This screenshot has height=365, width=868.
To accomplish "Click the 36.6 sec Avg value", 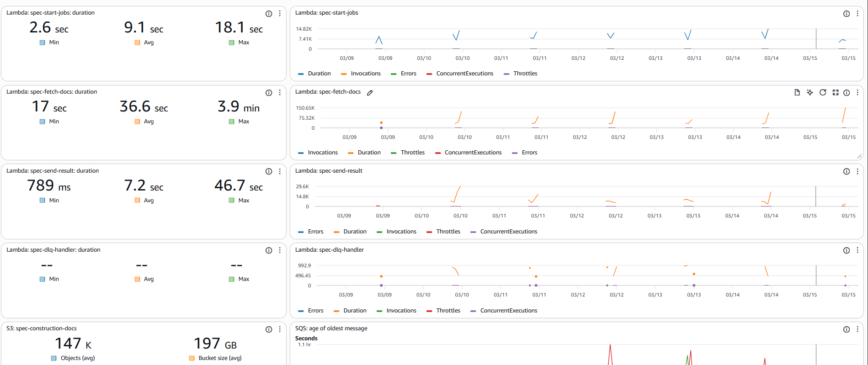I will 144,106.
